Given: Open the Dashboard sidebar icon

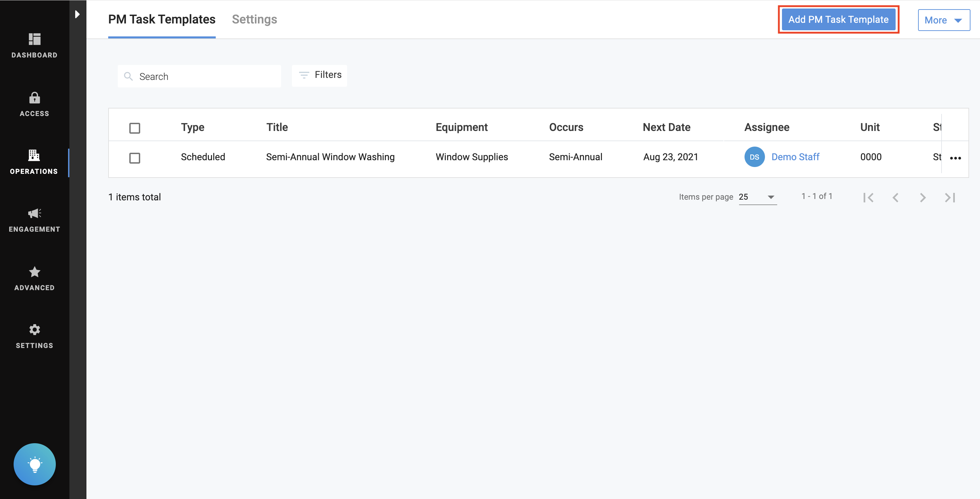Looking at the screenshot, I should click(x=34, y=39).
